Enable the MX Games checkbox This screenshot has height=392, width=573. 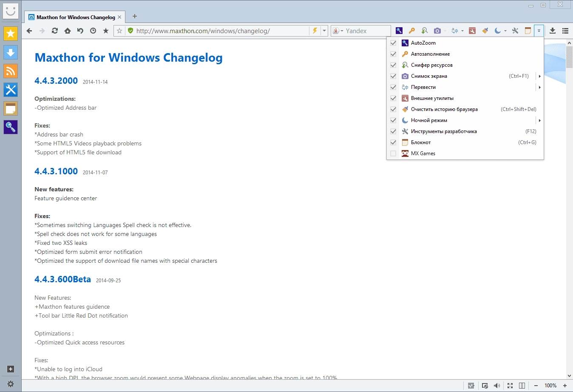pos(393,153)
